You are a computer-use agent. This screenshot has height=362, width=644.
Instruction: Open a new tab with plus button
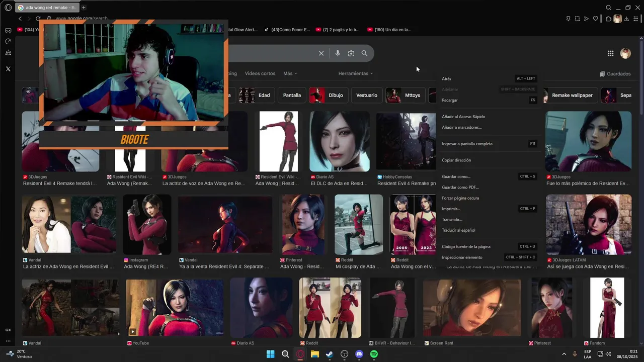(x=84, y=8)
